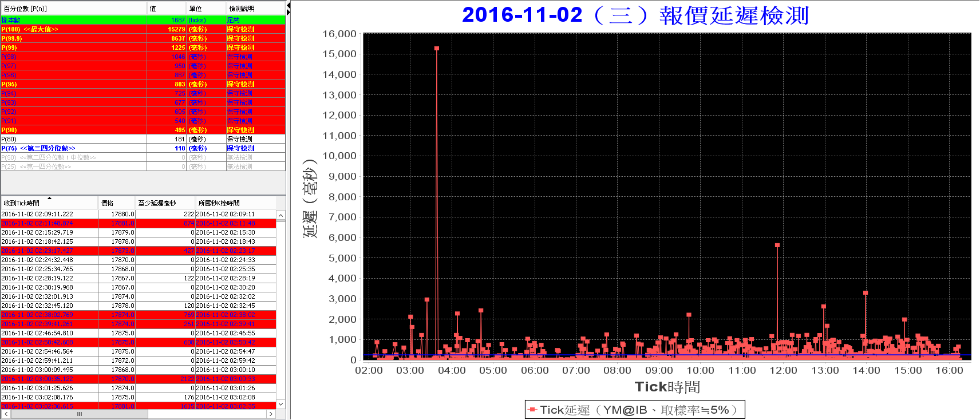The width and height of the screenshot is (980, 420).
Task: Select the P(93) row
Action: pyautogui.click(x=143, y=102)
